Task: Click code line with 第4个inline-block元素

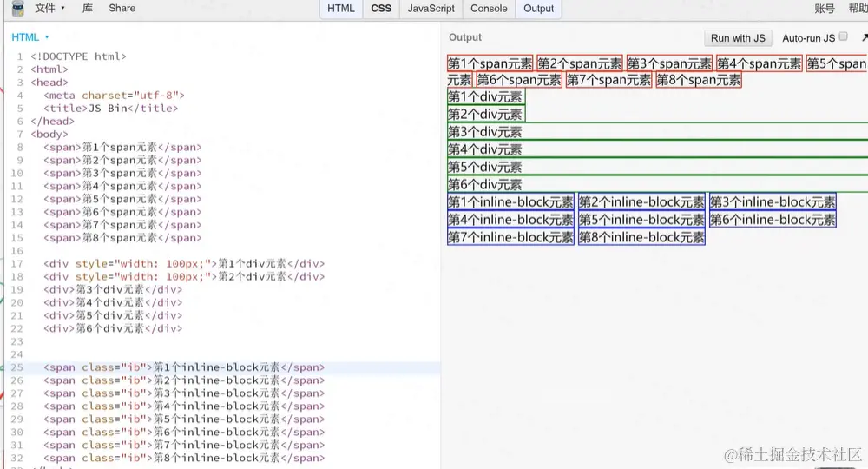Action: pyautogui.click(x=184, y=406)
